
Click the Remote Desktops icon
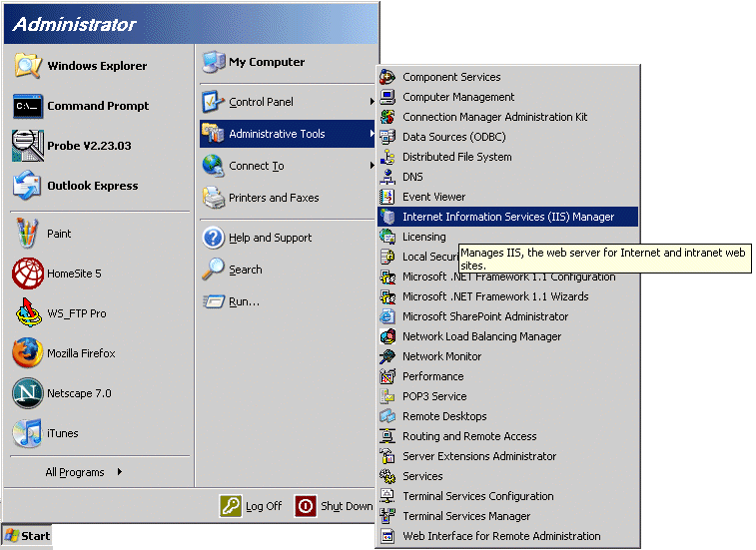(387, 416)
